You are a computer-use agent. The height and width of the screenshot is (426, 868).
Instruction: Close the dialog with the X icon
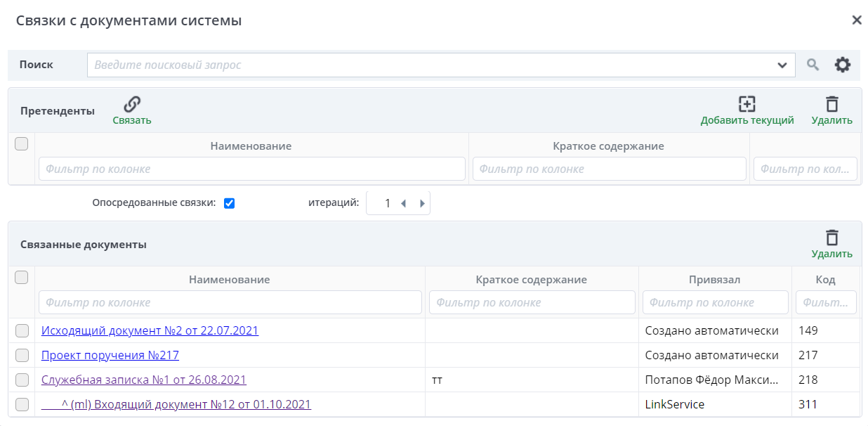[x=856, y=20]
